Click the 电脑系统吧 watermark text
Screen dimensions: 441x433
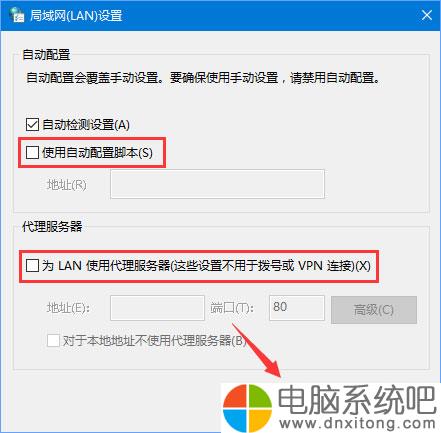357,399
